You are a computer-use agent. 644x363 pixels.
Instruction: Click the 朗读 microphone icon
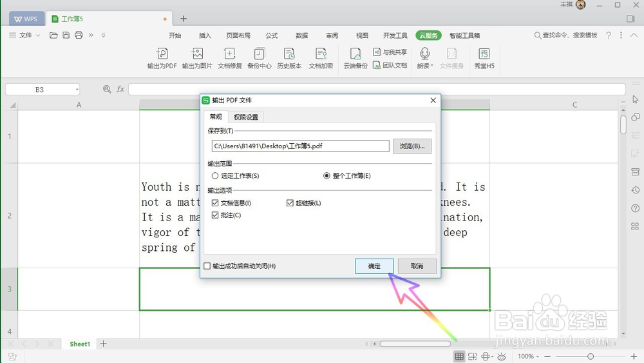(424, 54)
